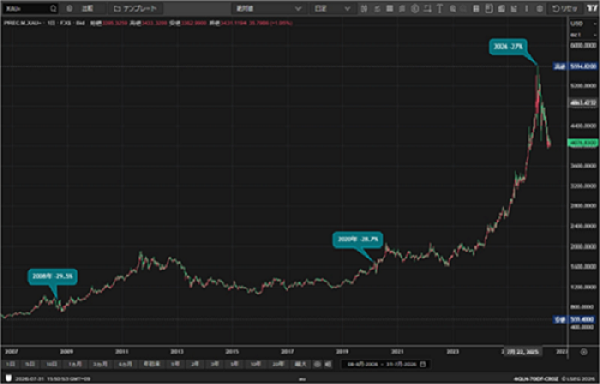Click the shield icon in the bottom status bar

point(8,378)
